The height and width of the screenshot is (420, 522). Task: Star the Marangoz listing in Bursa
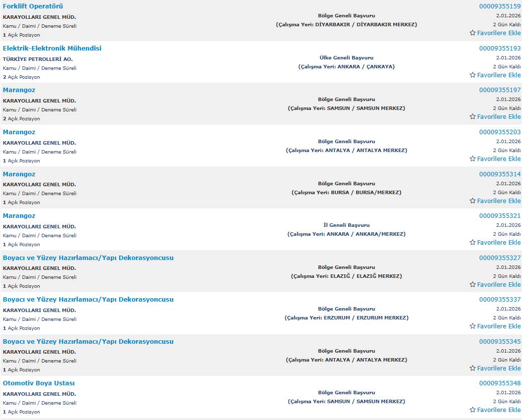tap(472, 201)
